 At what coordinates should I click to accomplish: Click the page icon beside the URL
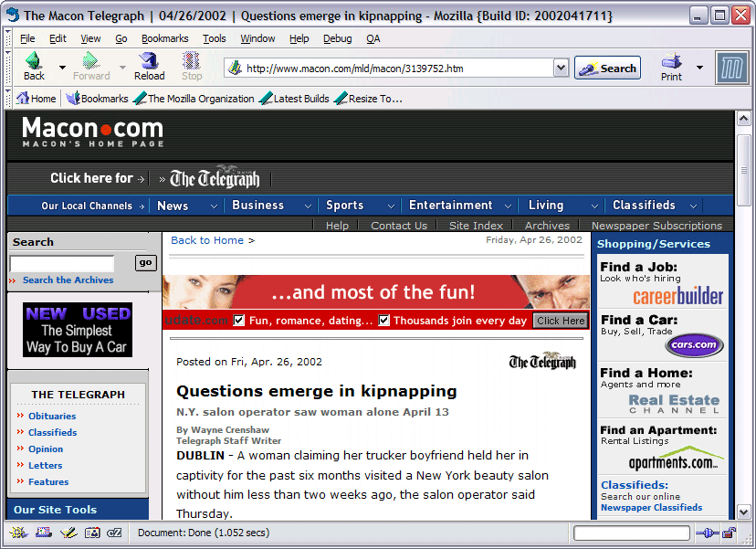(x=235, y=68)
